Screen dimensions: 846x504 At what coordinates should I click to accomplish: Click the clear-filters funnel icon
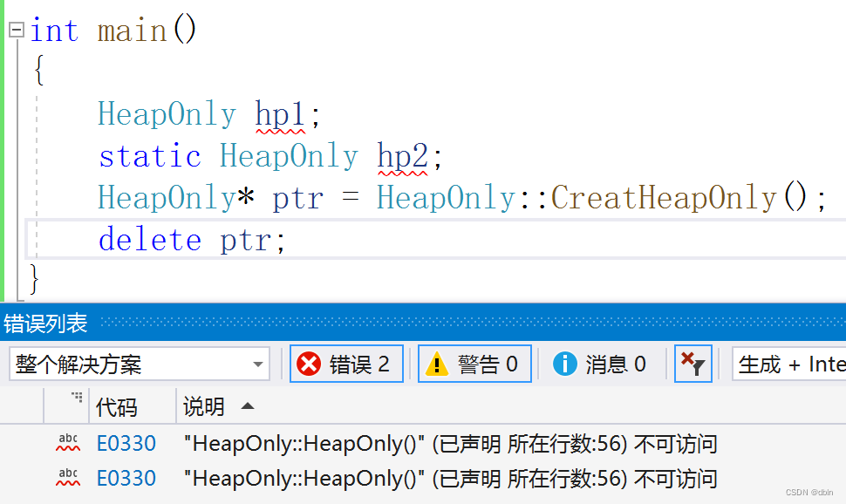coord(692,364)
